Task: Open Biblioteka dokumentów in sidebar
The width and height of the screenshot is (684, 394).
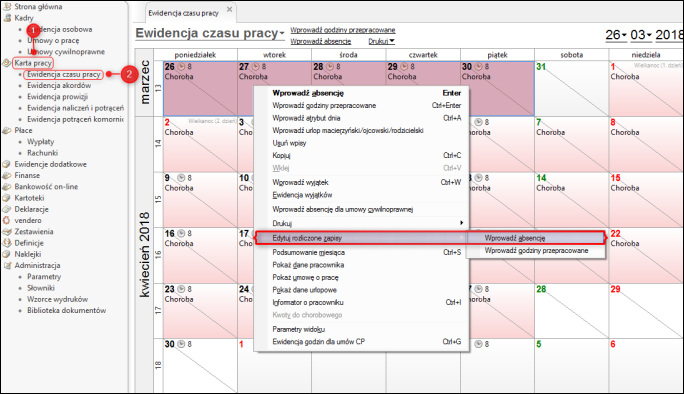Action: click(x=66, y=311)
